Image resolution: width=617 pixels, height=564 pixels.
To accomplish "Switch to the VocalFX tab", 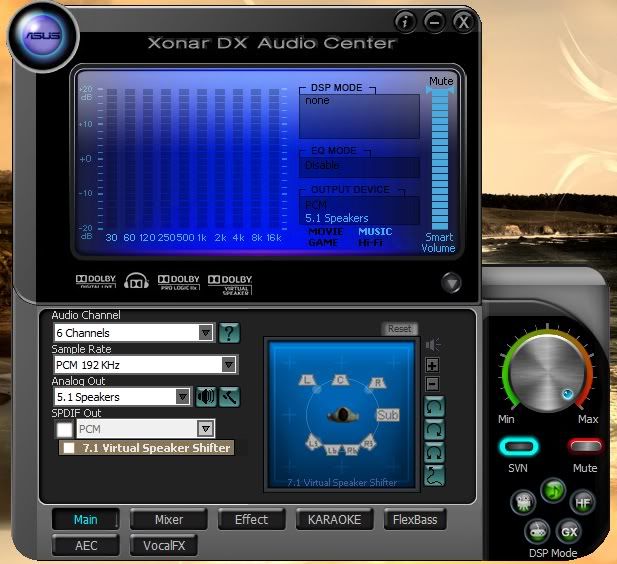I will pos(164,546).
